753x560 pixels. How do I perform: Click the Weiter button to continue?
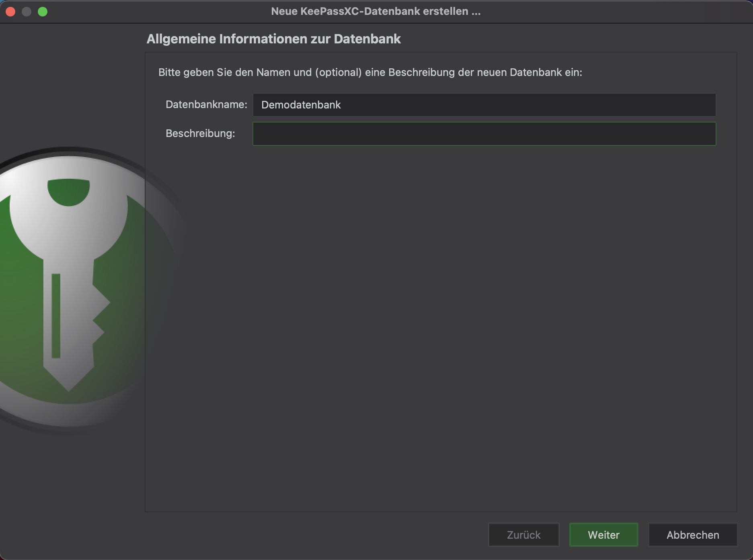click(x=603, y=535)
